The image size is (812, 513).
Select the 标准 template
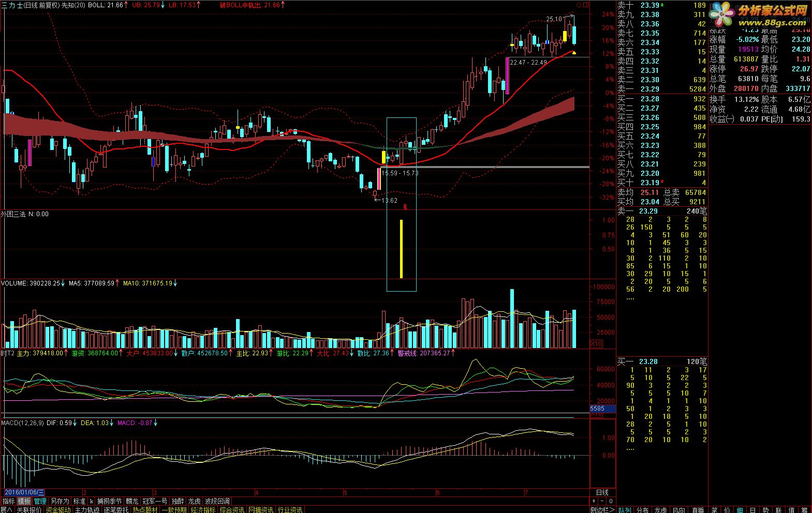[x=79, y=501]
